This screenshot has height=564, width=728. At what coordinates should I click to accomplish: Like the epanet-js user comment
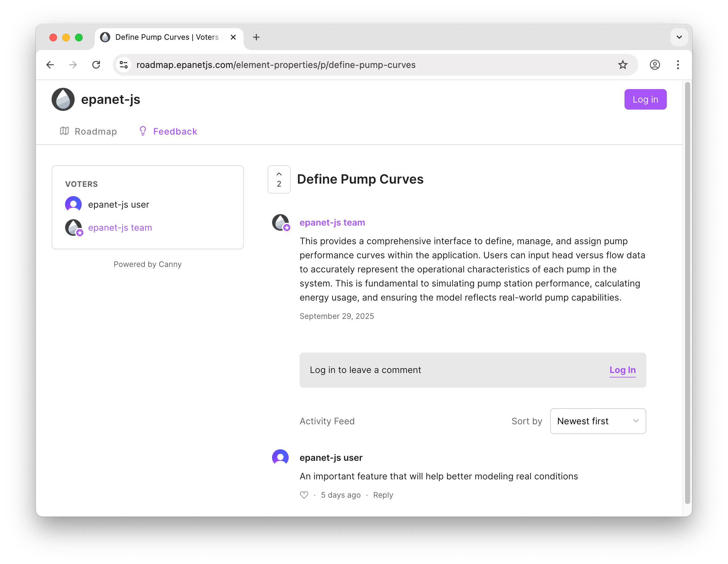(304, 495)
